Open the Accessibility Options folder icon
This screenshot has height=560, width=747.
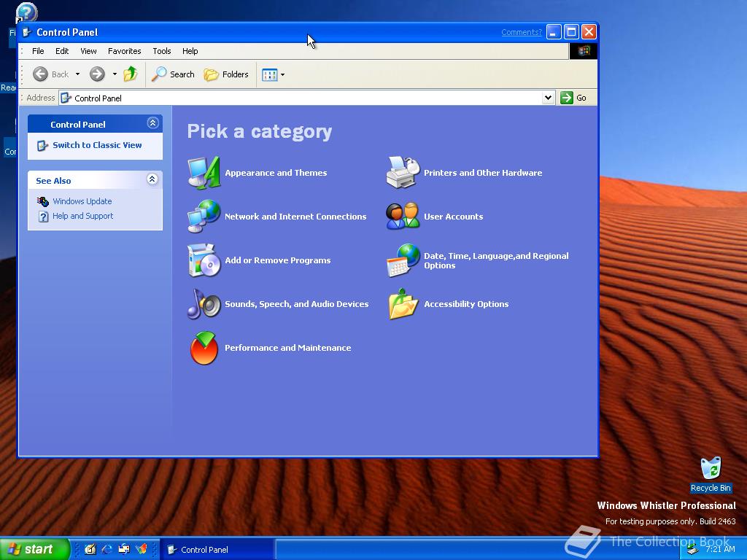click(403, 304)
